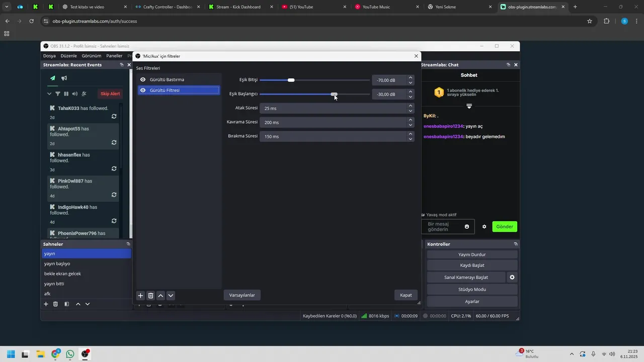This screenshot has height=362, width=644.
Task: Remove the selected scene with trash icon
Action: [56, 304]
